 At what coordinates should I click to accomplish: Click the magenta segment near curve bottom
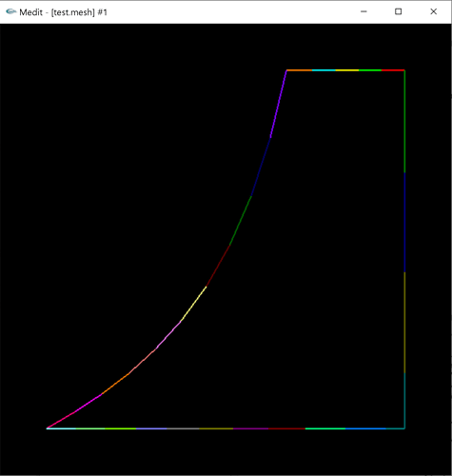(88, 404)
